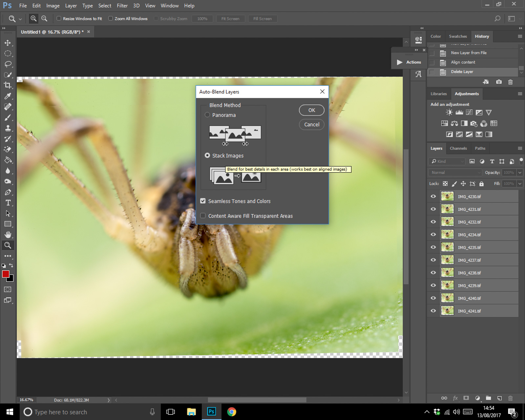This screenshot has width=525, height=420.
Task: Switch to the Channels tab
Action: tap(458, 148)
